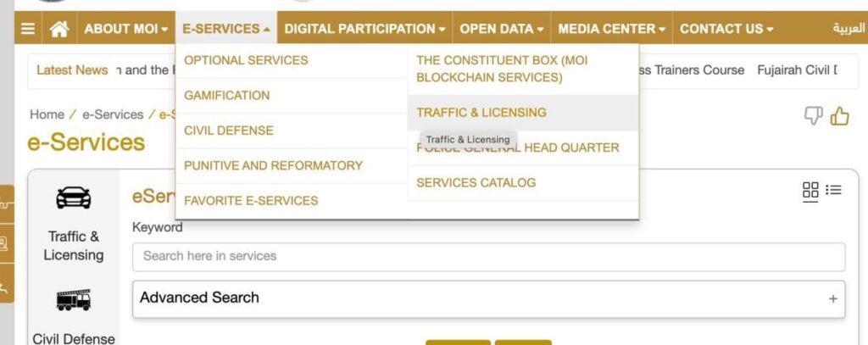The width and height of the screenshot is (868, 345).
Task: Switch language to Arabic
Action: 849,29
